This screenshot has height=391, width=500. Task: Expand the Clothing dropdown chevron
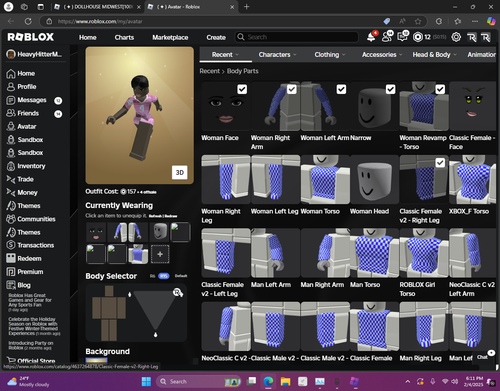click(x=344, y=55)
